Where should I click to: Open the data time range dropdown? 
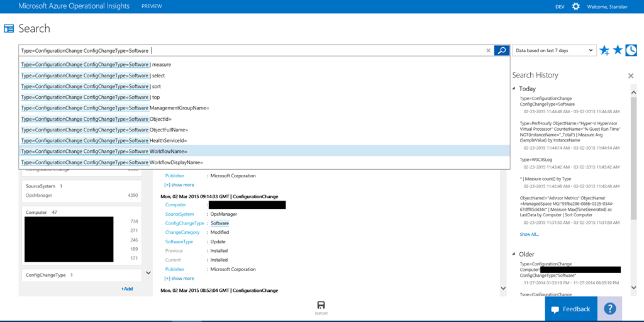[x=553, y=50]
